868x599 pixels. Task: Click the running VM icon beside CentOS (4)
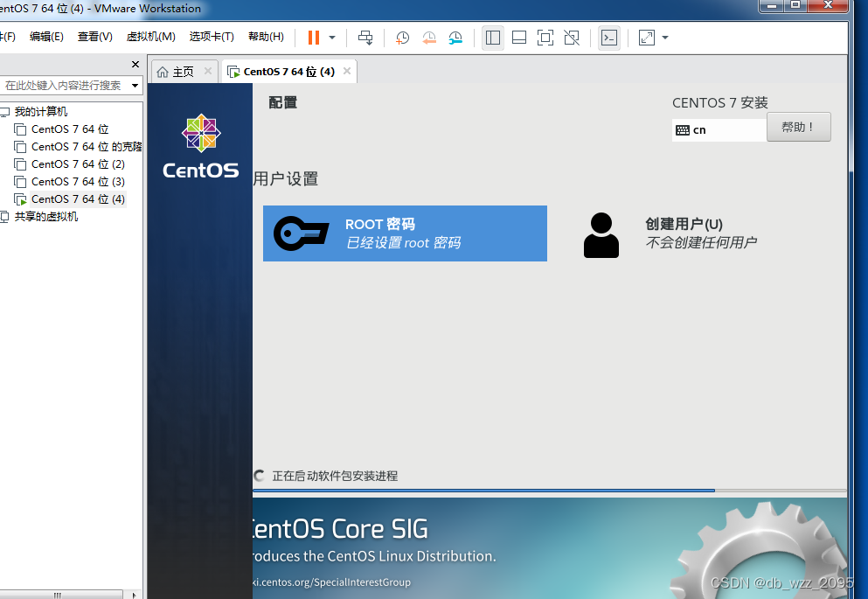(x=20, y=199)
